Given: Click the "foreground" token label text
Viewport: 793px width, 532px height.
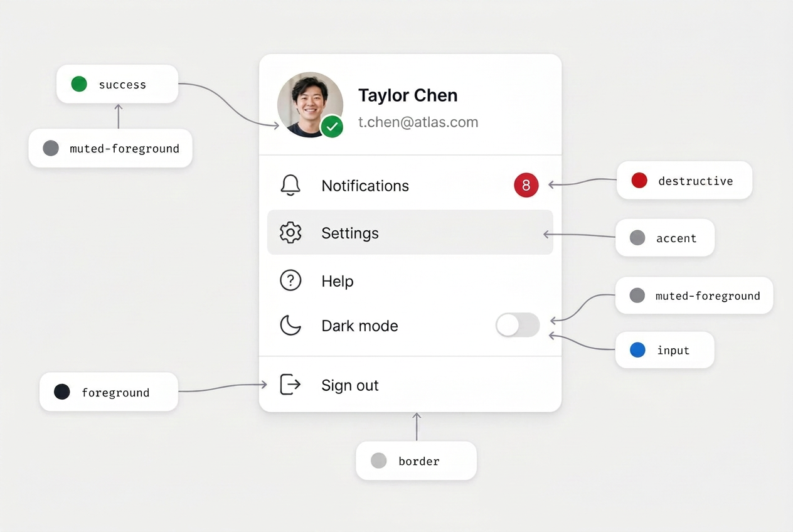Looking at the screenshot, I should coord(115,393).
